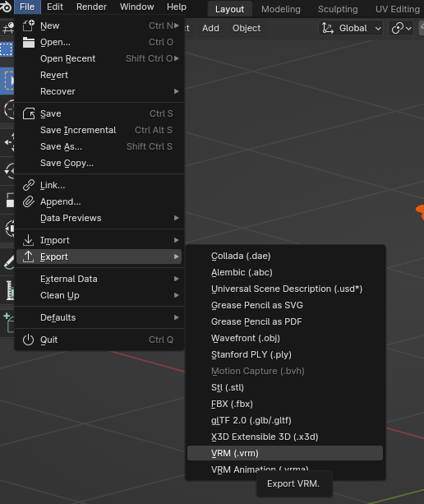Choose Save from the File menu
The image size is (424, 504).
[99, 113]
